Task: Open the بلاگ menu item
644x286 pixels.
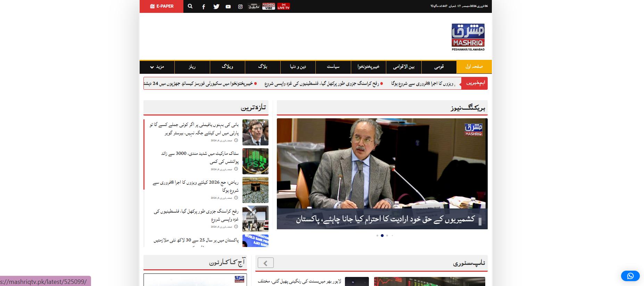Action: click(263, 66)
